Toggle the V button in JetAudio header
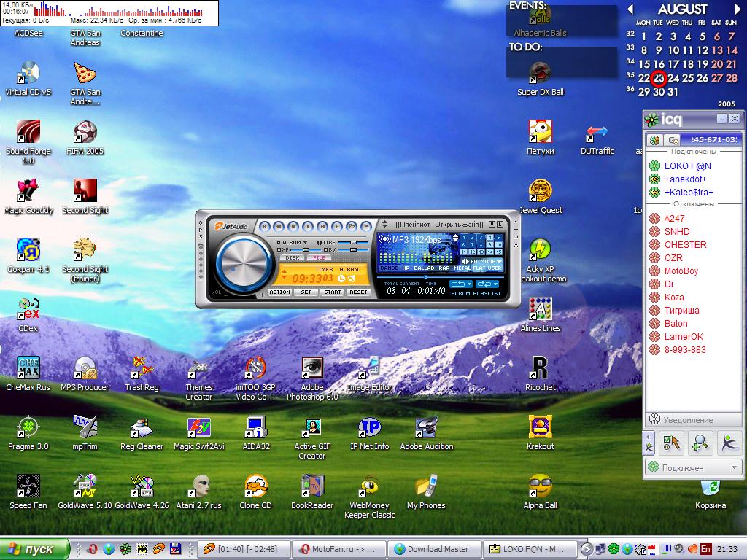This screenshot has height=560, width=747. pos(492,224)
